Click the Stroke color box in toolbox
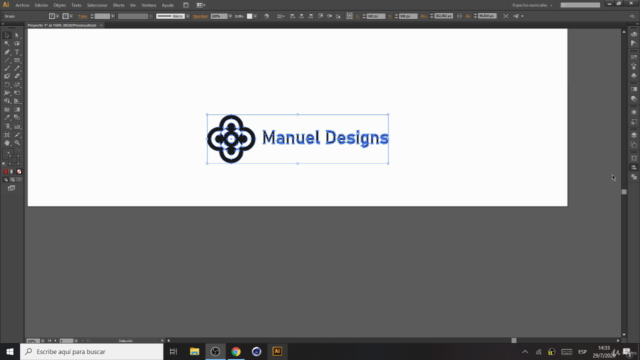640x360 pixels. pos(14,160)
